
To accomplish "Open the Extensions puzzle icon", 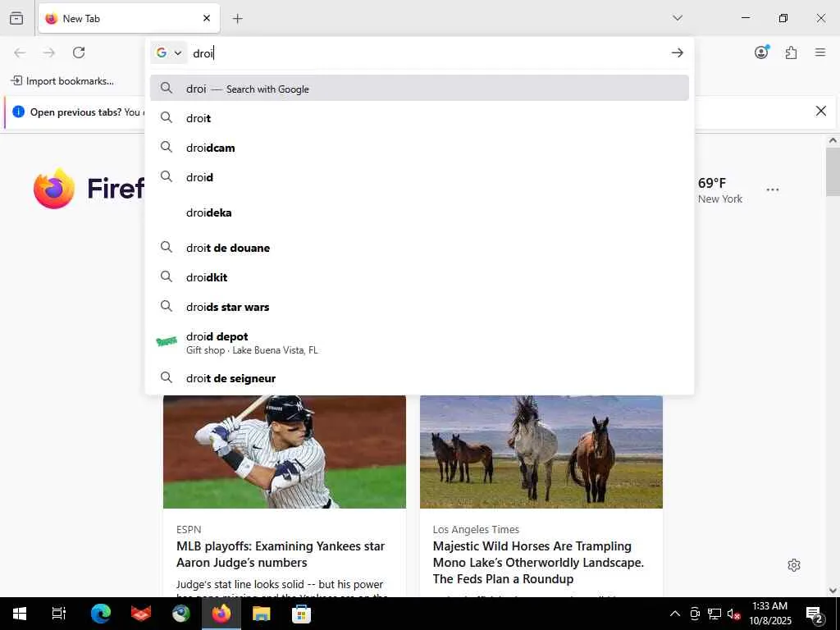I will [791, 52].
